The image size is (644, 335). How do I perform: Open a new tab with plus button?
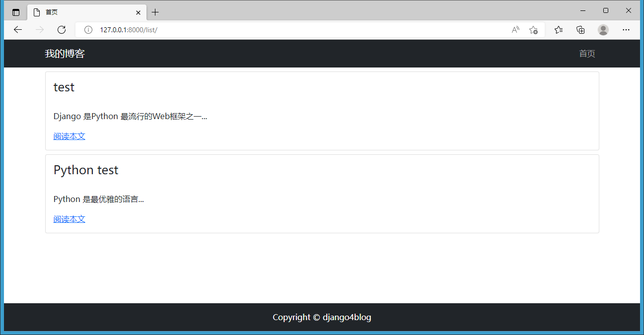click(x=155, y=12)
